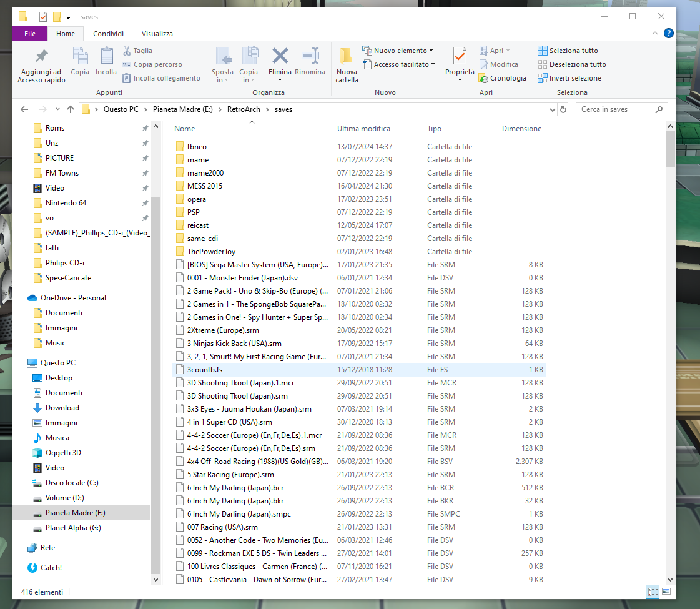Screen dimensions: 700x609
Task: Expand the address bar history dropdown
Action: tap(552, 109)
